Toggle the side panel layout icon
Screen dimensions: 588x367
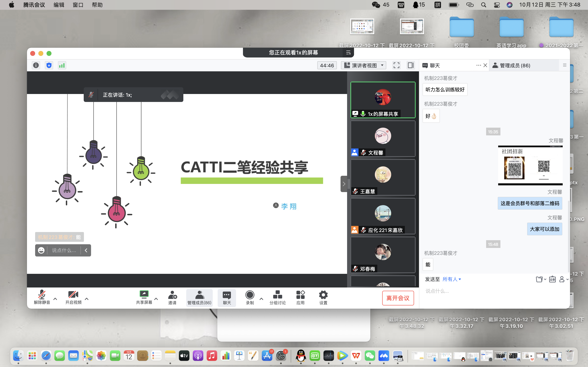point(411,65)
